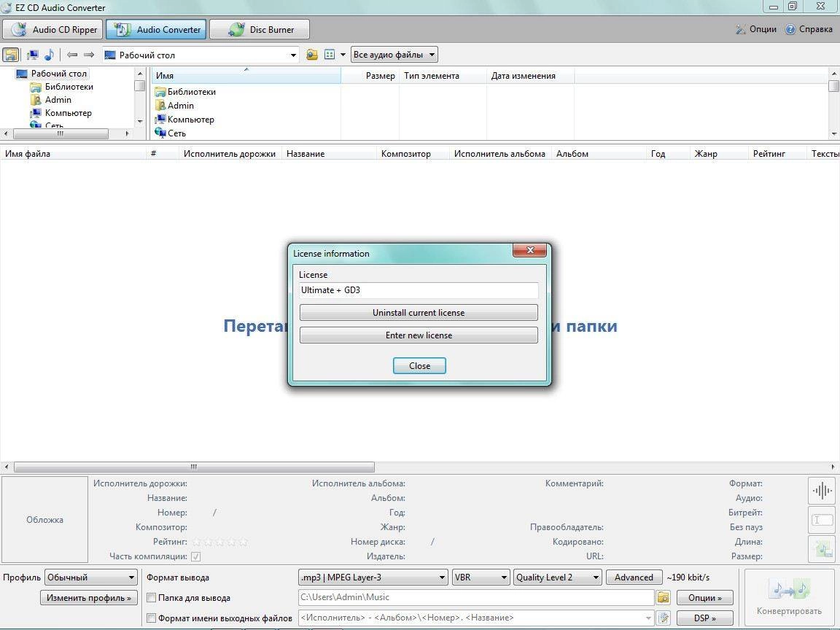Click the rename text field icon button

point(822,520)
